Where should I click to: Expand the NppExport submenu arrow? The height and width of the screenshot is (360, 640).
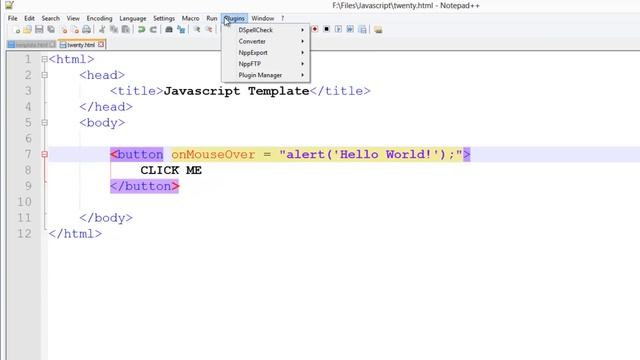click(302, 53)
